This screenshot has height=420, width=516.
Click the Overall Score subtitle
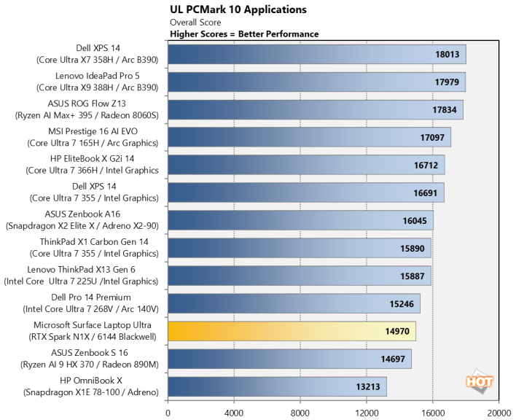(x=195, y=23)
